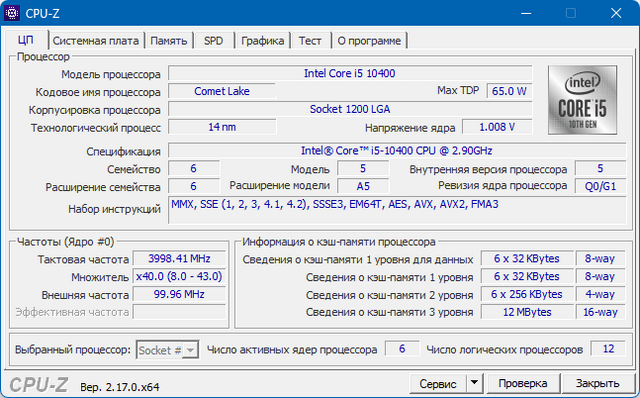Click the Набор инструкций label

(x=114, y=209)
